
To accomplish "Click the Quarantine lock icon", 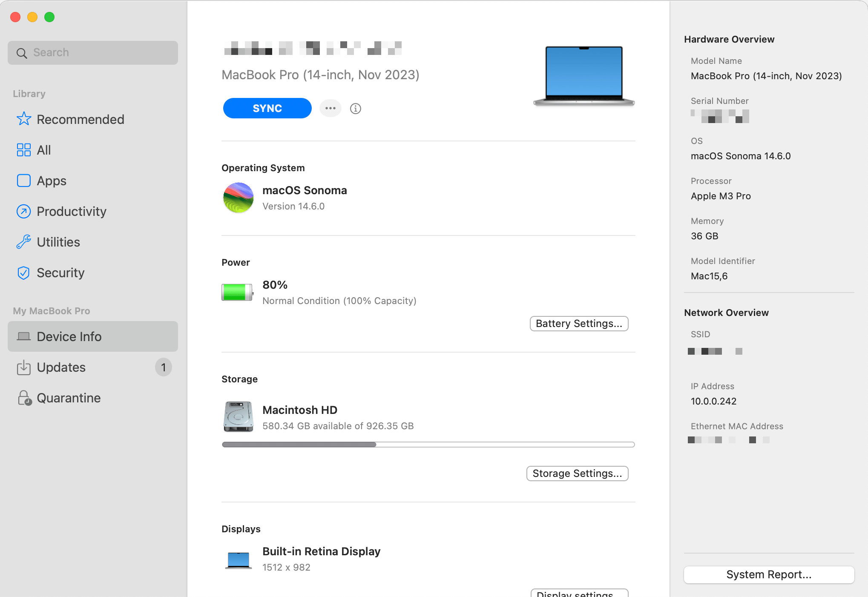I will 25,398.
